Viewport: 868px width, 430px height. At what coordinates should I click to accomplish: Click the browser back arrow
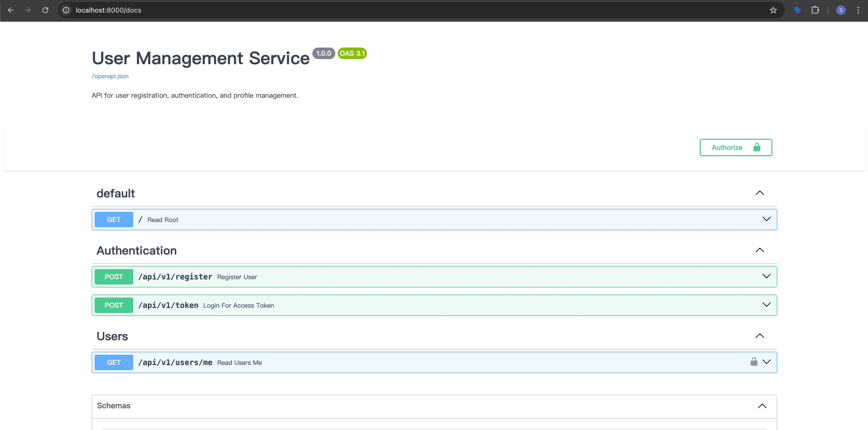(11, 10)
